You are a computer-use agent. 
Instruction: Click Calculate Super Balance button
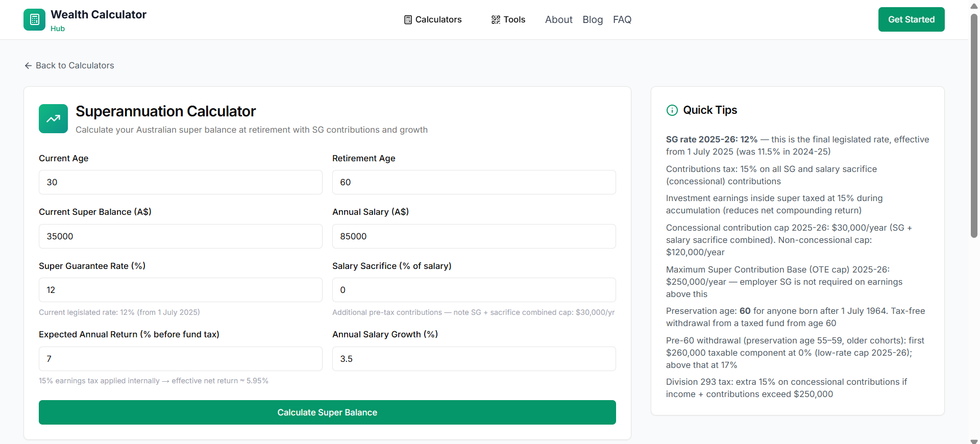point(327,412)
